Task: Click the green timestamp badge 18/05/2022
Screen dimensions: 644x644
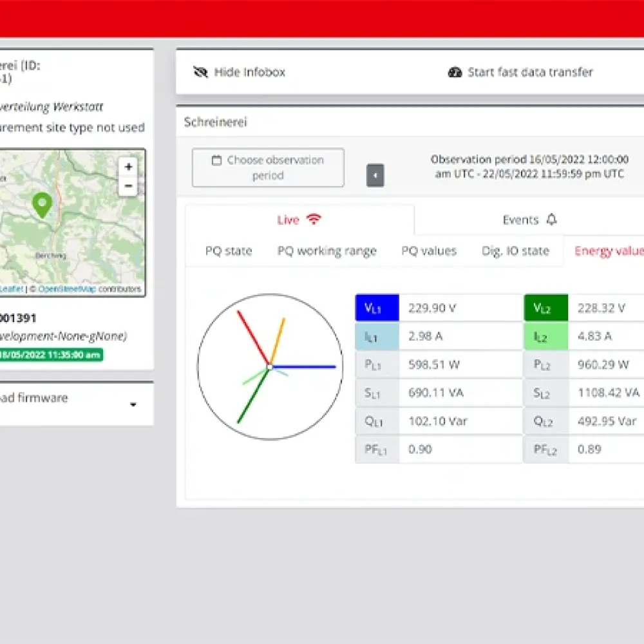Action: pyautogui.click(x=51, y=355)
